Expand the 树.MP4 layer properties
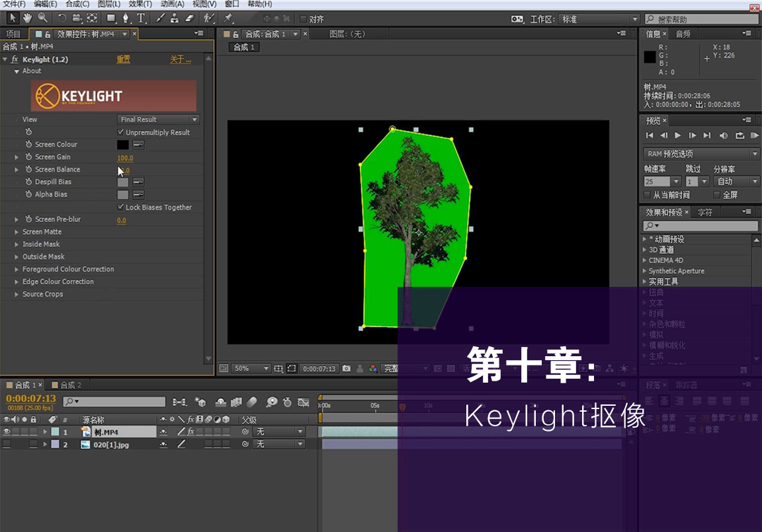762x532 pixels. tap(45, 432)
